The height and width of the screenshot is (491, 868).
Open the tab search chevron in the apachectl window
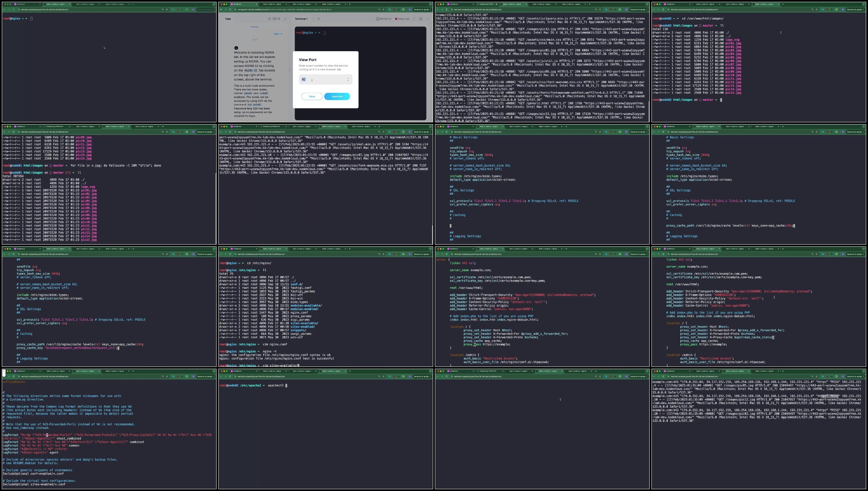point(431,371)
